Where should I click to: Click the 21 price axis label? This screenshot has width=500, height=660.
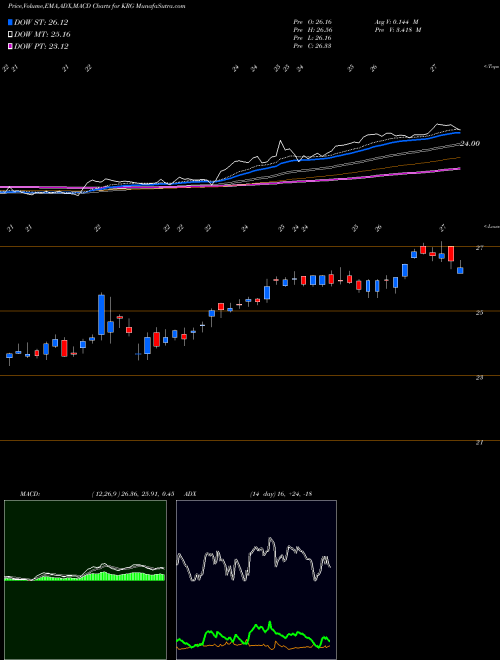point(479,442)
